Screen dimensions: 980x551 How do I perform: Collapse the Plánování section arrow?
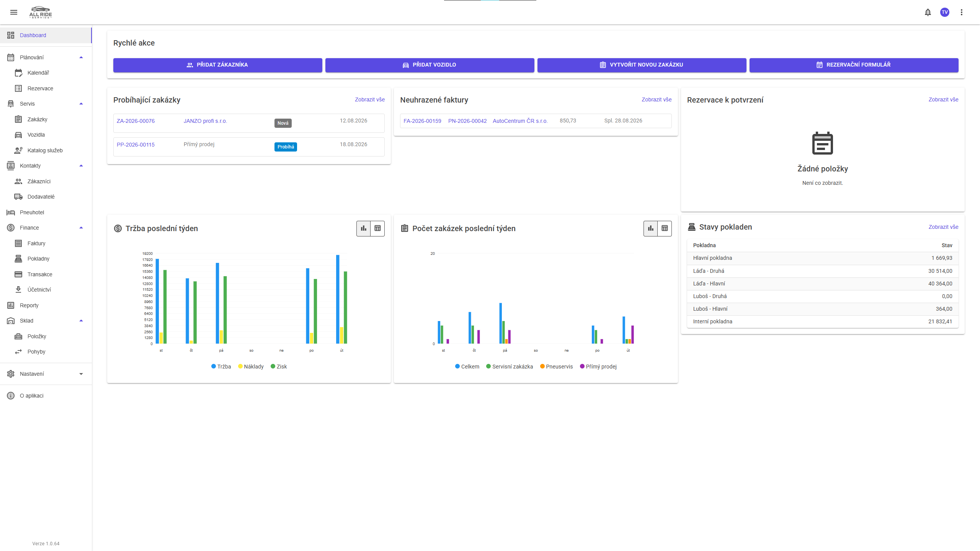(81, 57)
